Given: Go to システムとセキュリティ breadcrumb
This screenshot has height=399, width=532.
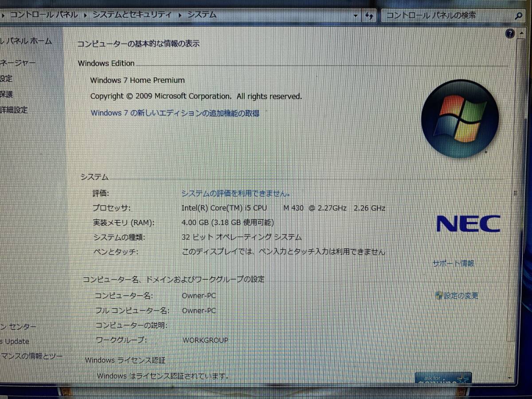Looking at the screenshot, I should pyautogui.click(x=132, y=15).
